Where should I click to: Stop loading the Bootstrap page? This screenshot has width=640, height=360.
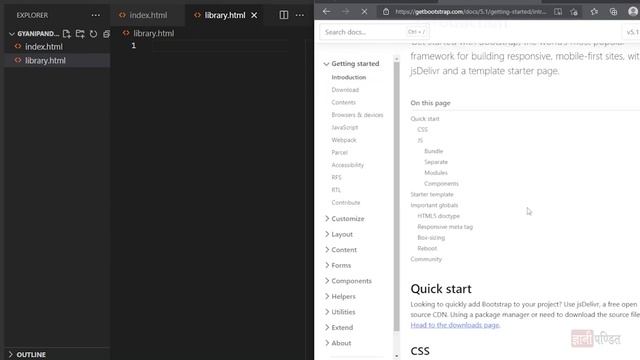[x=364, y=11]
